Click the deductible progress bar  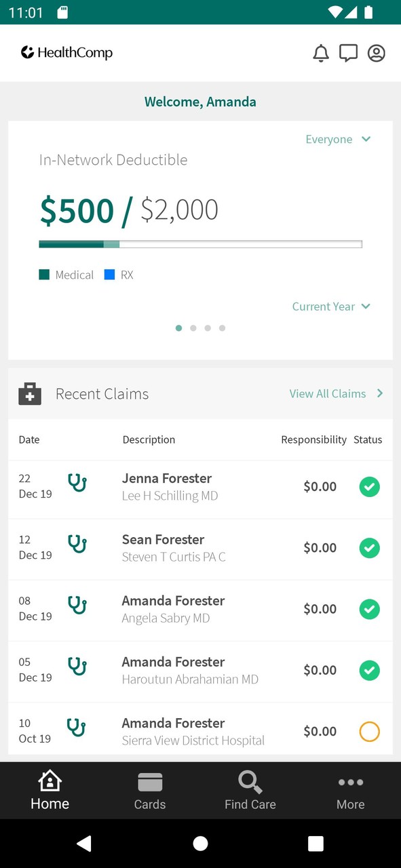tap(200, 243)
